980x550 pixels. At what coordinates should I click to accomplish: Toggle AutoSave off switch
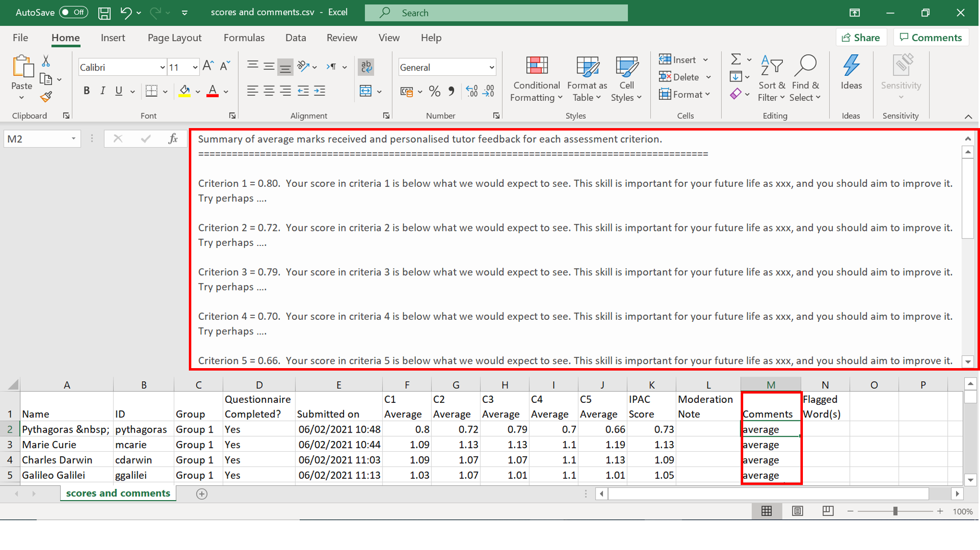[73, 13]
